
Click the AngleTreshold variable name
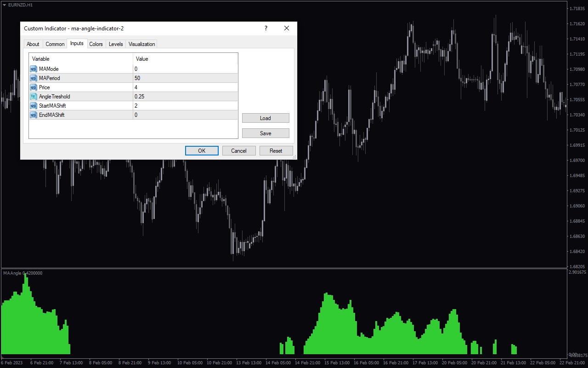pyautogui.click(x=55, y=97)
